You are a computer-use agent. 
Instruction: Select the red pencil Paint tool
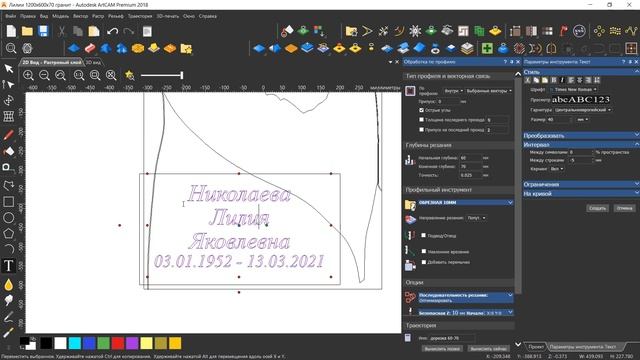(x=9, y=135)
